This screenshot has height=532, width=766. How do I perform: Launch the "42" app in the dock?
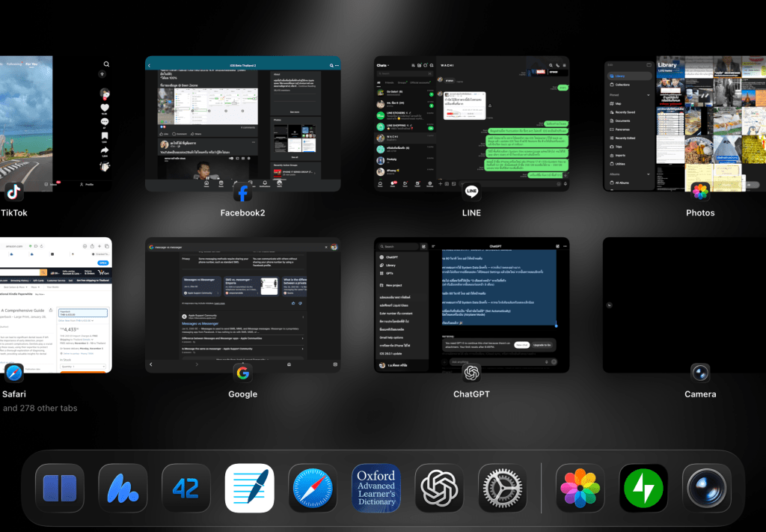click(186, 488)
